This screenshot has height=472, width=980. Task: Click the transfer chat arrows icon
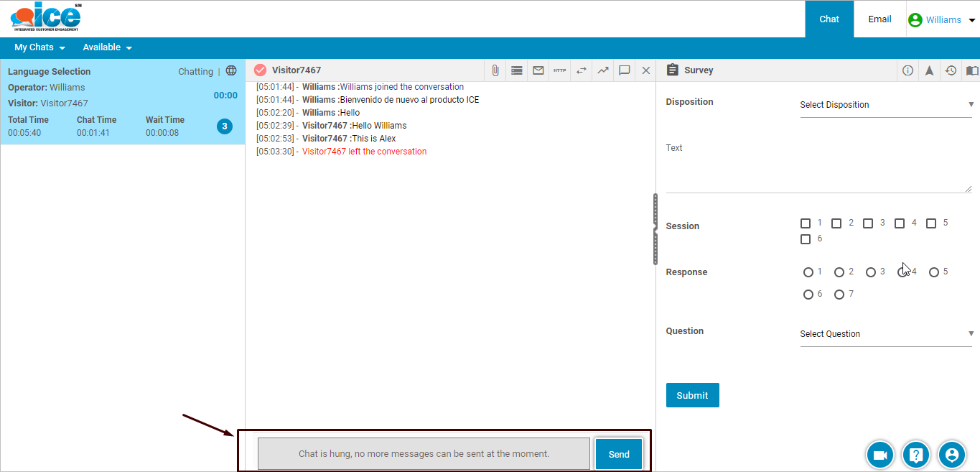click(x=582, y=70)
